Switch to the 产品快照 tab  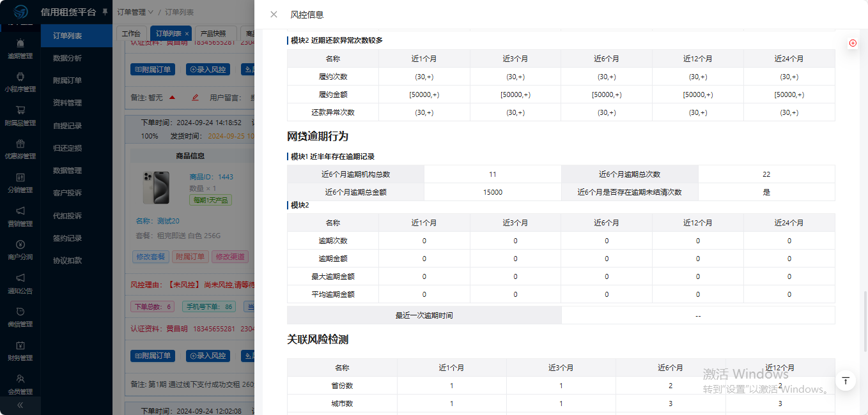coord(213,33)
